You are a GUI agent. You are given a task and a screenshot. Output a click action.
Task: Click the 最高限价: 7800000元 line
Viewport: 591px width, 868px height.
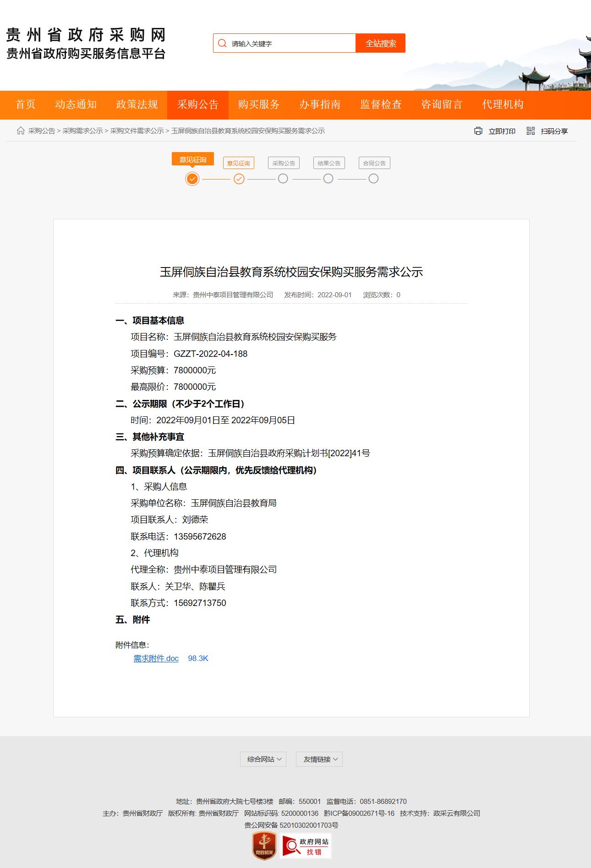(x=173, y=387)
